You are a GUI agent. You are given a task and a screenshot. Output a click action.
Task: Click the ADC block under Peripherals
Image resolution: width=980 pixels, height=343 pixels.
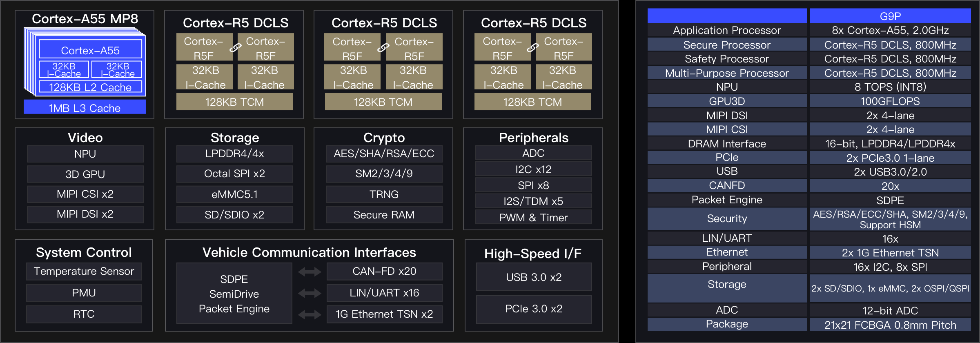(533, 153)
